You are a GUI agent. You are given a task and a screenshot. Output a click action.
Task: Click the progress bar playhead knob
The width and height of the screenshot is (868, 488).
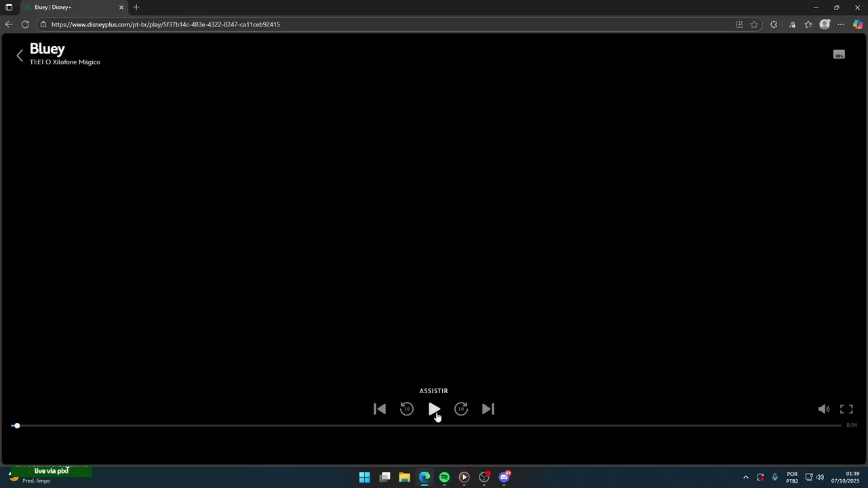(16, 426)
